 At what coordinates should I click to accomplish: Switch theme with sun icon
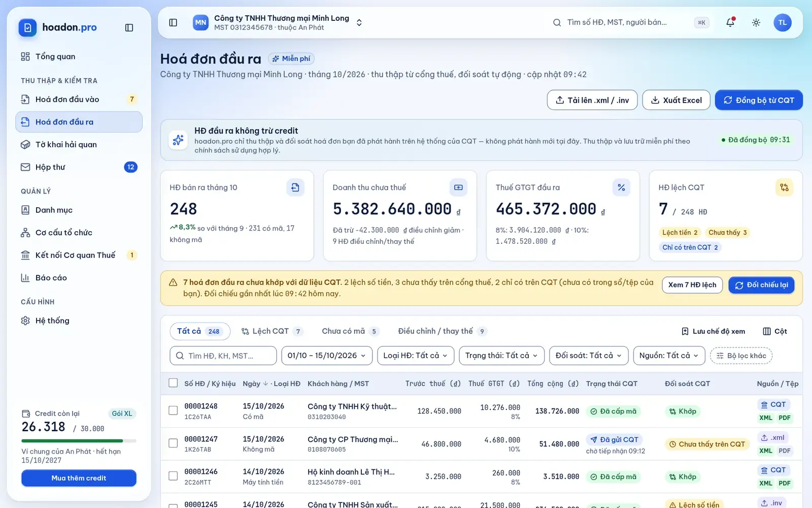pyautogui.click(x=756, y=22)
